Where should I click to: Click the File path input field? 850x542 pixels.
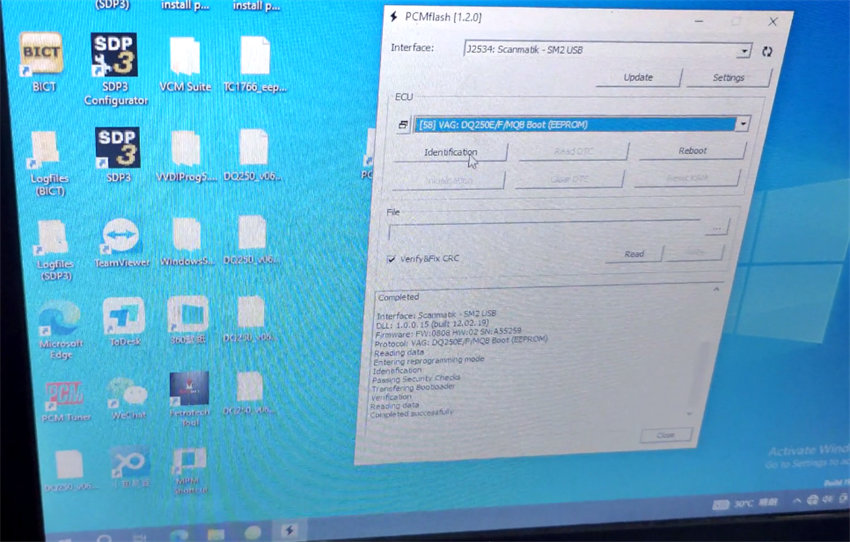click(x=545, y=229)
